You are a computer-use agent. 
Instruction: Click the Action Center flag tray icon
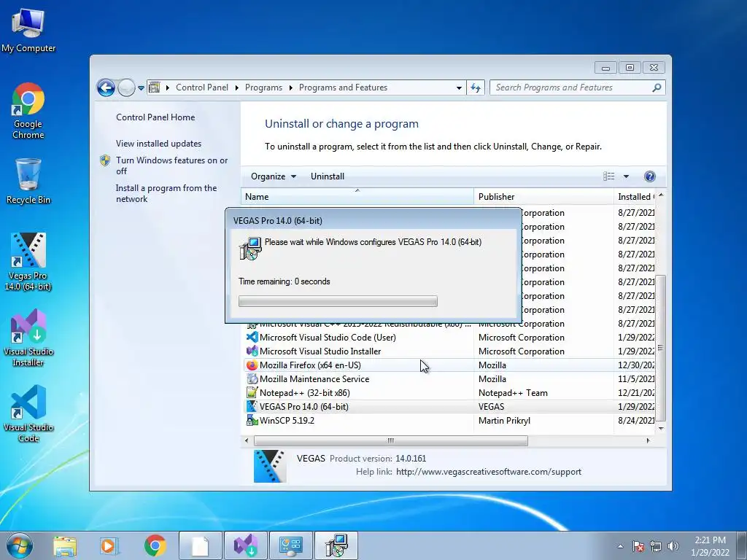point(638,546)
